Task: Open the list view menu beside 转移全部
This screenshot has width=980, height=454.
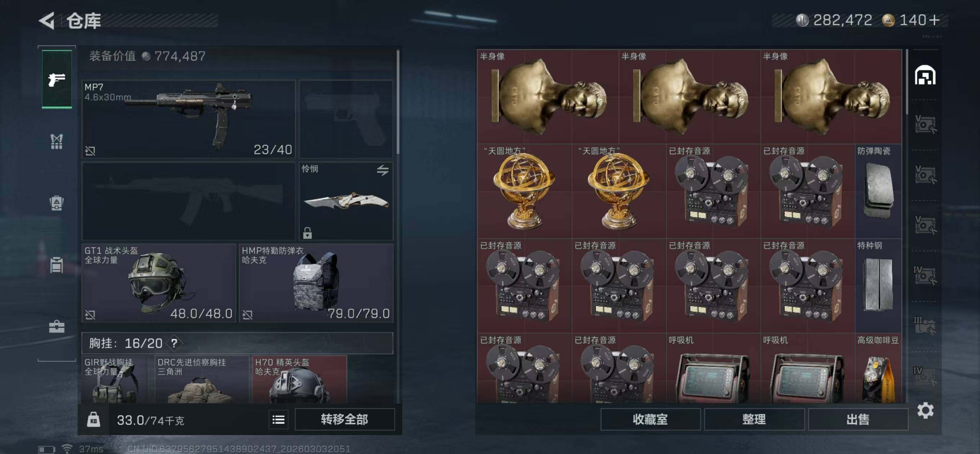Action: click(279, 420)
